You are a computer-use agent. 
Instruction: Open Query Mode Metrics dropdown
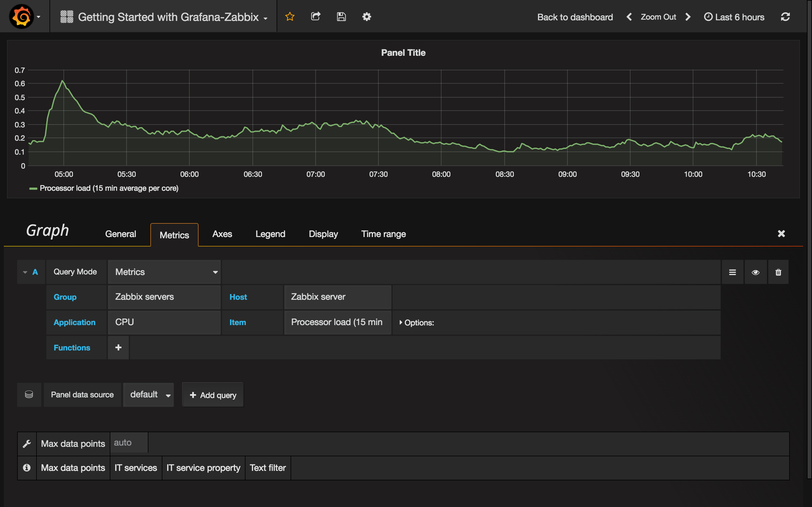click(x=164, y=272)
